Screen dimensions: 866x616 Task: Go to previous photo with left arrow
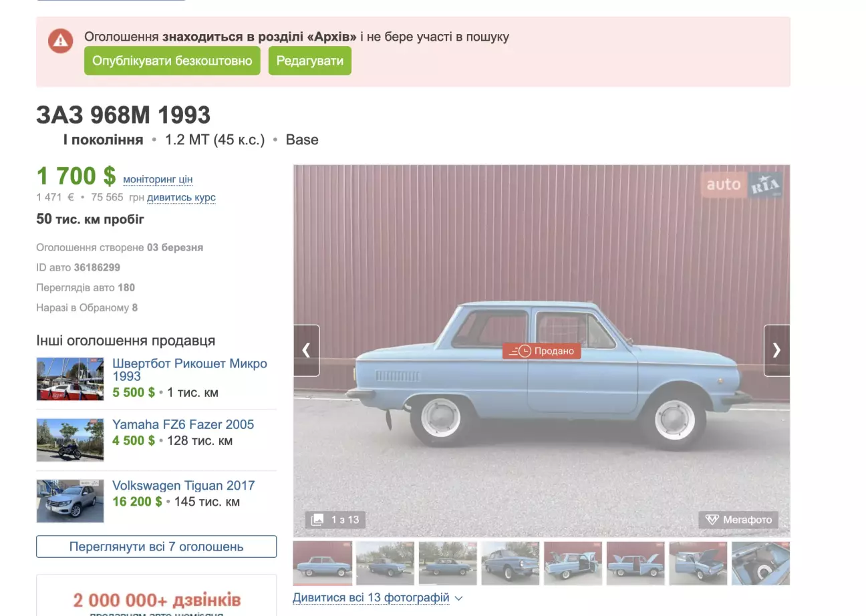pyautogui.click(x=307, y=350)
